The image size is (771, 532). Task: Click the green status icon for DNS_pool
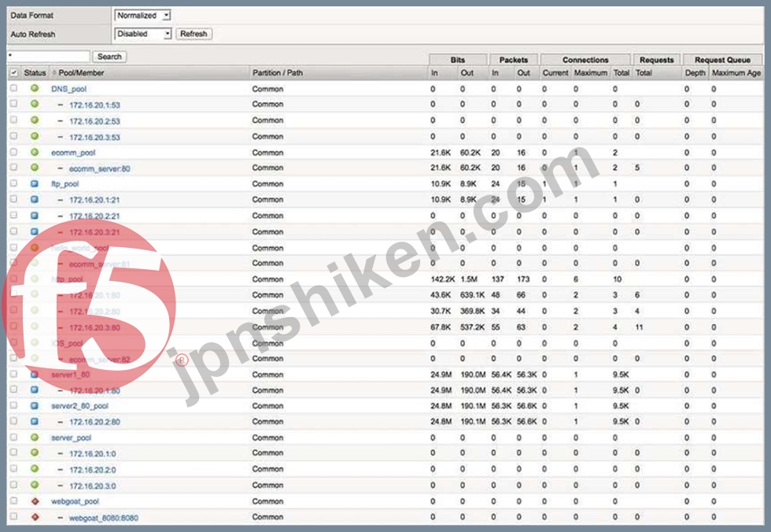[x=35, y=88]
